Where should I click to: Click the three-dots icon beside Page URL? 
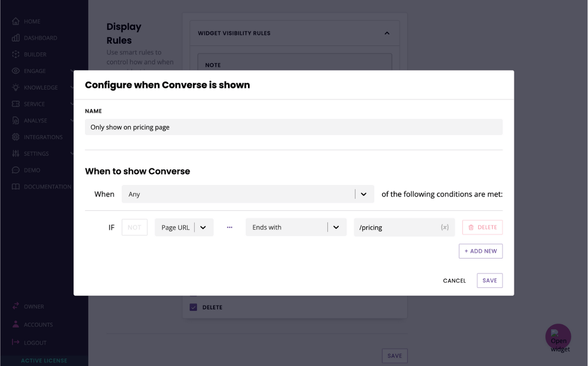pos(230,227)
